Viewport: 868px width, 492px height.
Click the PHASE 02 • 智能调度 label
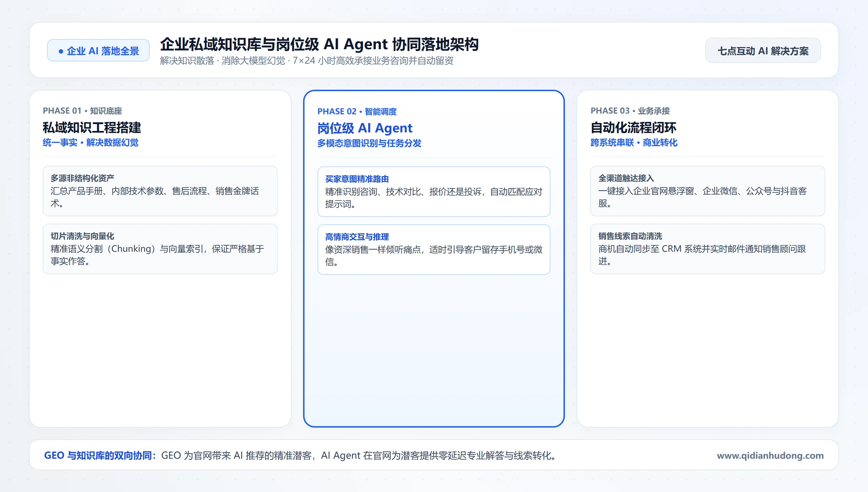coord(357,111)
